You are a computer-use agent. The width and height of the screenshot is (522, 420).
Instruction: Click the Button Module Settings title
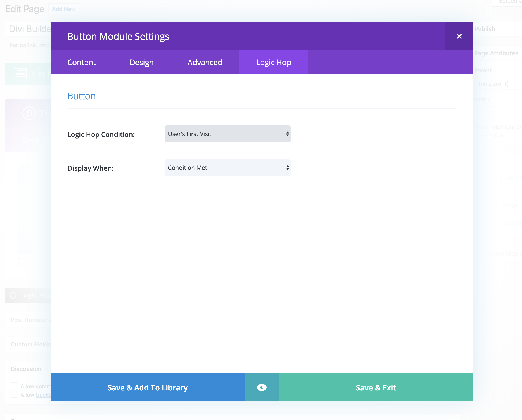point(118,36)
